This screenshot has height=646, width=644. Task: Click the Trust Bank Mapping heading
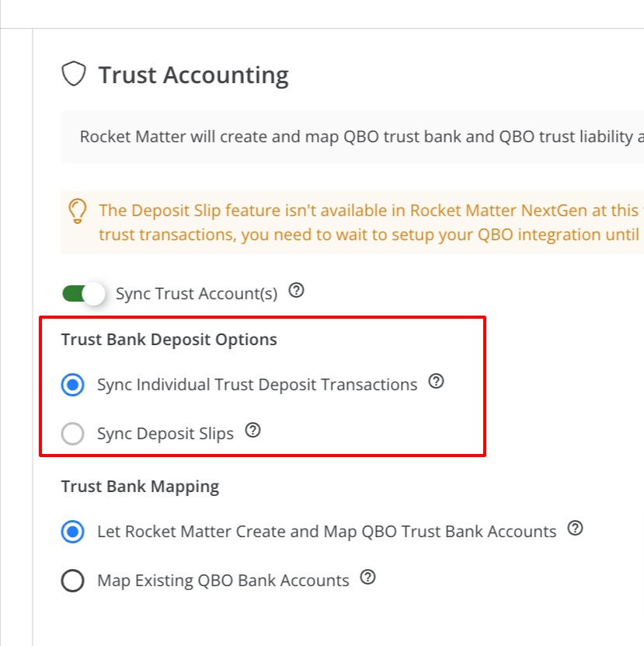click(140, 487)
